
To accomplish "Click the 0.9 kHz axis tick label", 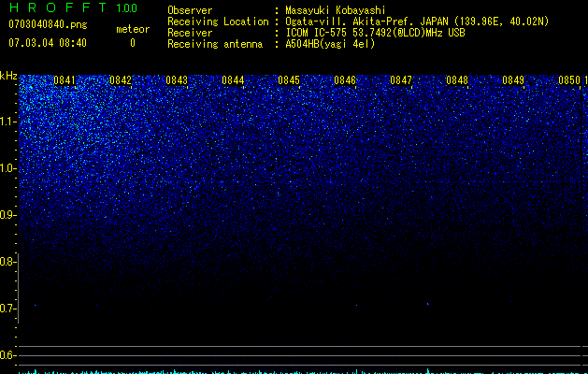I will tap(7, 215).
